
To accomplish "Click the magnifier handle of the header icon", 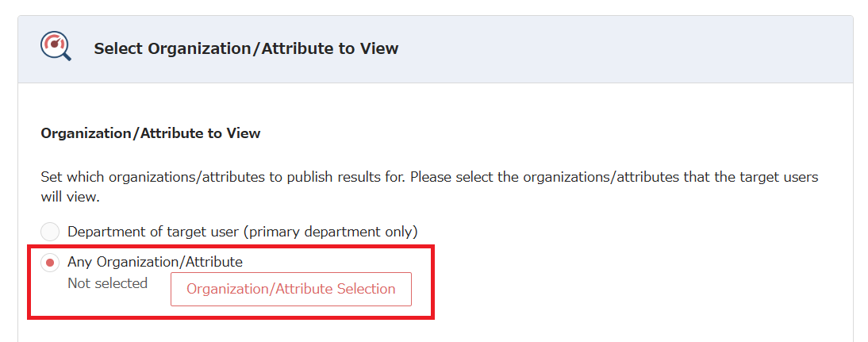I will [66, 56].
